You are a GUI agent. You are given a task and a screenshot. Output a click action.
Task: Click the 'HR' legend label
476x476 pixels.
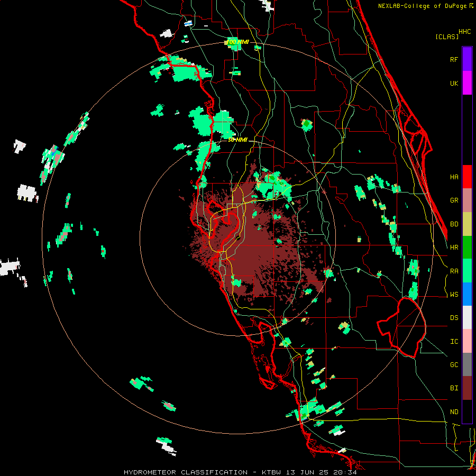point(454,248)
